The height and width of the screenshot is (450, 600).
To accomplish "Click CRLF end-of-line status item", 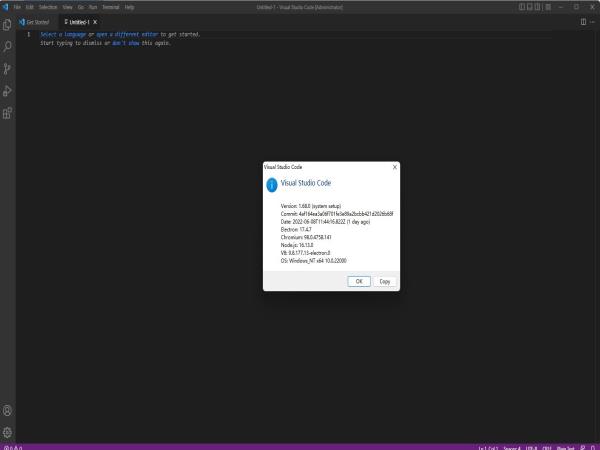I will 546,447.
